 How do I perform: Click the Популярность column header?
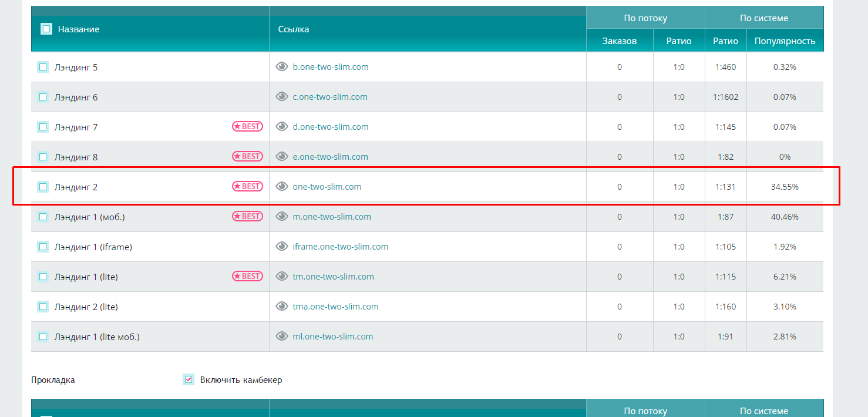(x=785, y=41)
